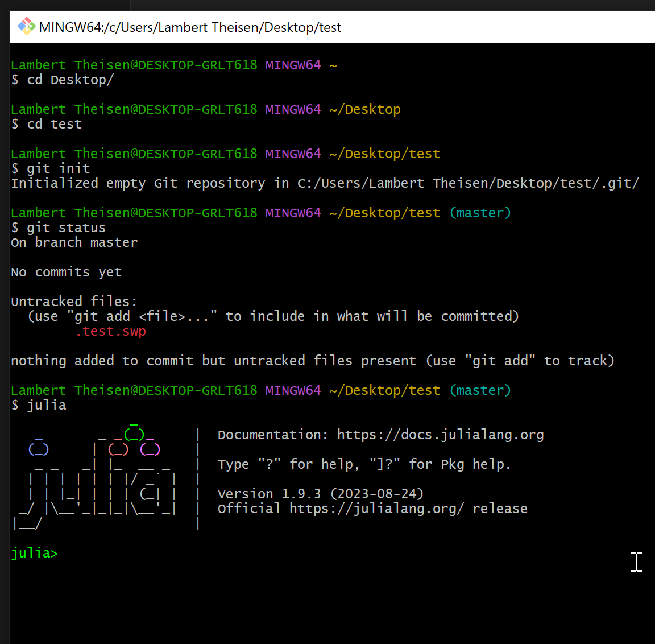The image size is (655, 644).
Task: Click the julia> prompt
Action: [x=34, y=554]
